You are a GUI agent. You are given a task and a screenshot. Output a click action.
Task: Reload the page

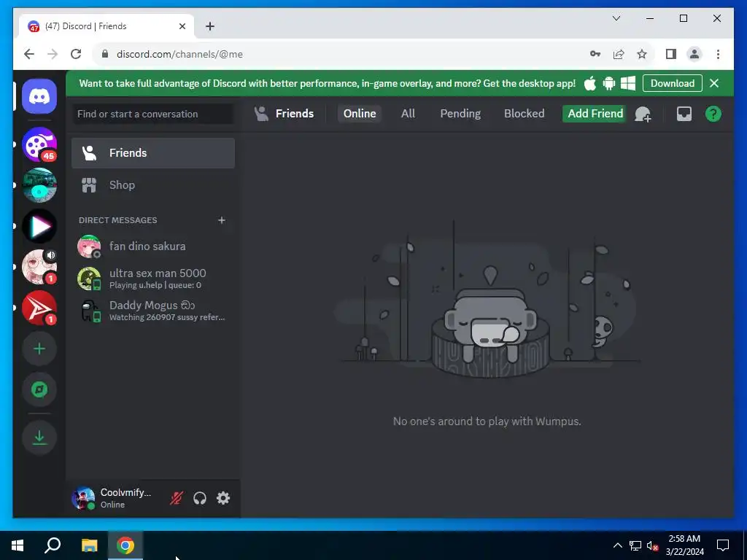76,54
